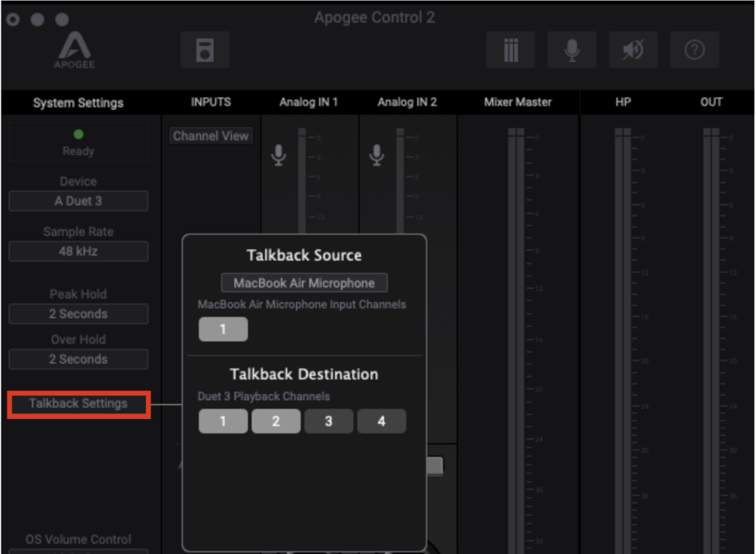The height and width of the screenshot is (554, 756).
Task: Switch to the Mixer Master section
Action: 517,103
